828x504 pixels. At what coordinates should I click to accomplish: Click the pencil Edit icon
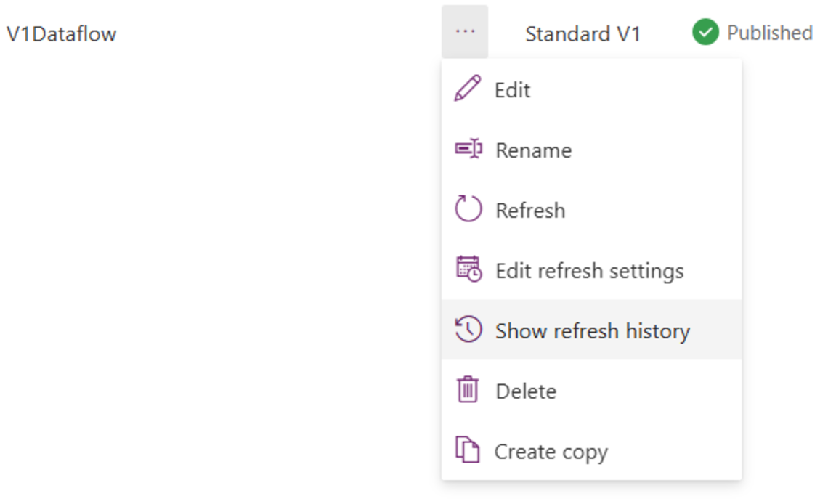[x=468, y=89]
